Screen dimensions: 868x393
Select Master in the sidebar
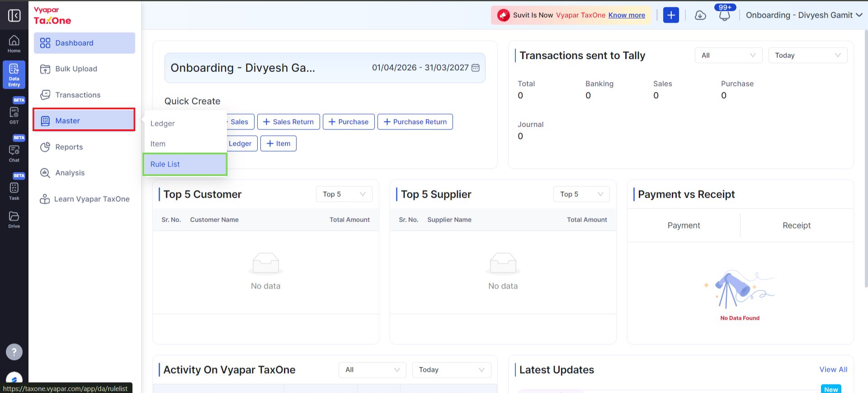[85, 121]
